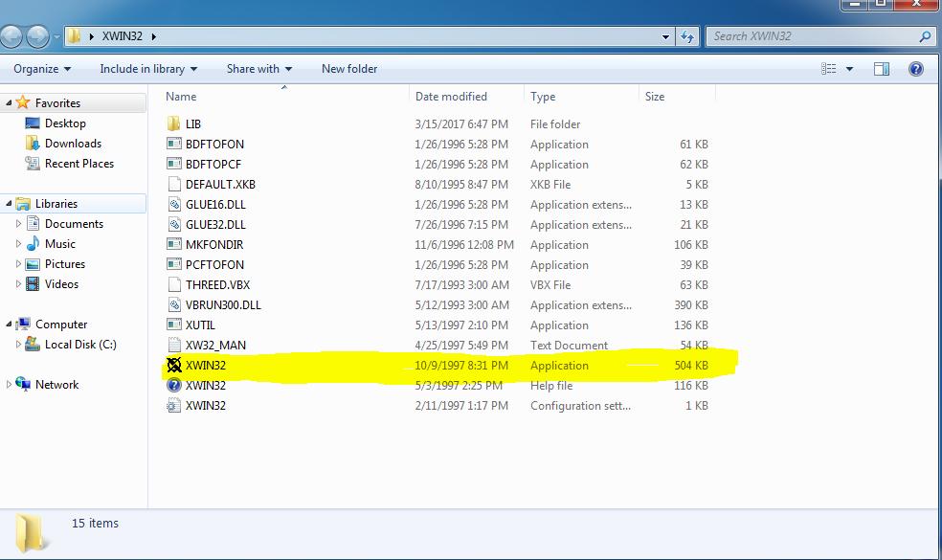Click the New folder button
Viewport: 942px width, 560px height.
point(349,69)
